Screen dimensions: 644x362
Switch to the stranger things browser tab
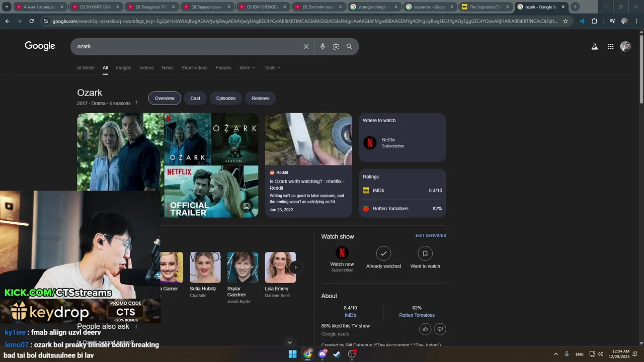[x=373, y=7]
